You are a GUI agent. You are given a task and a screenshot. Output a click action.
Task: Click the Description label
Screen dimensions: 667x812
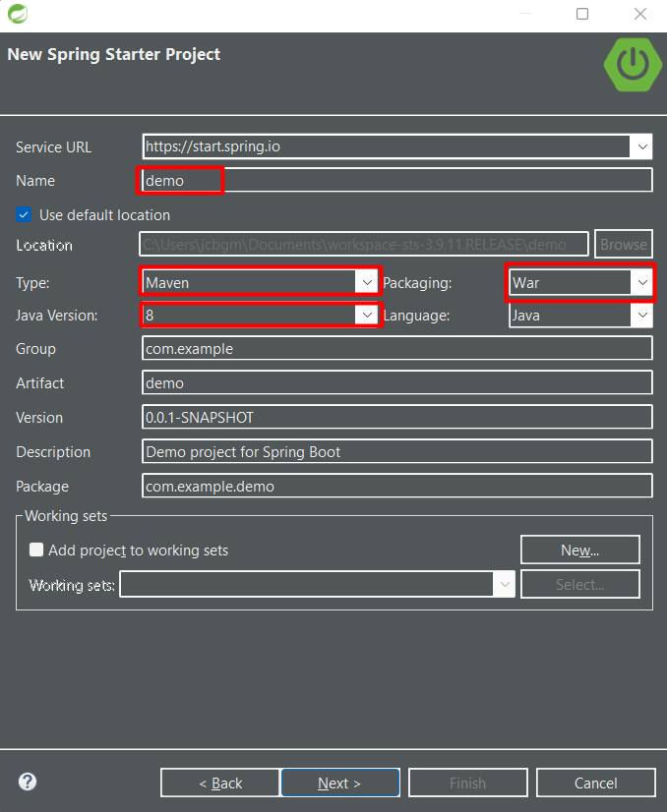53,452
